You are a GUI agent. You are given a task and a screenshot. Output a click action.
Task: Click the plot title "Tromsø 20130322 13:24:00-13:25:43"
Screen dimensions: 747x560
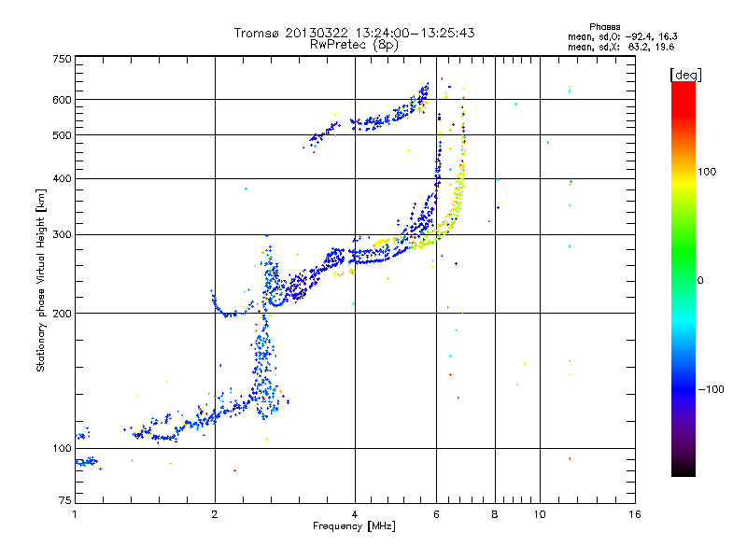tap(354, 33)
